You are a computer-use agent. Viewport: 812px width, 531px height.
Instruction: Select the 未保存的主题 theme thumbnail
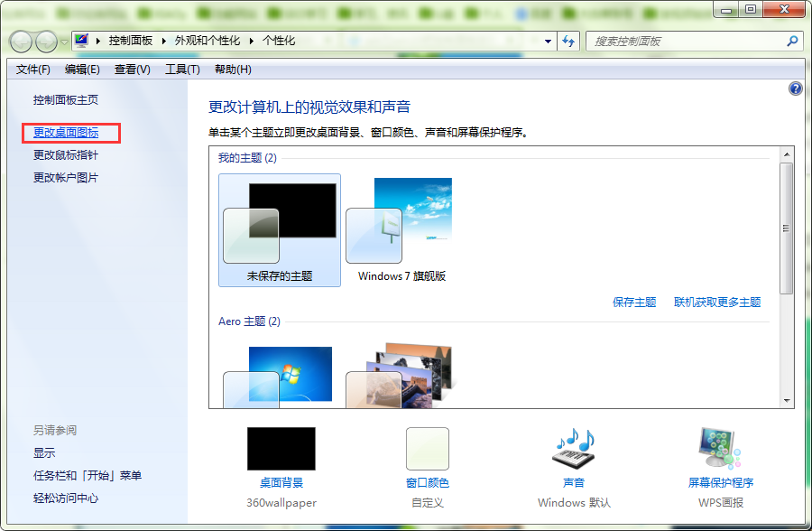point(280,230)
